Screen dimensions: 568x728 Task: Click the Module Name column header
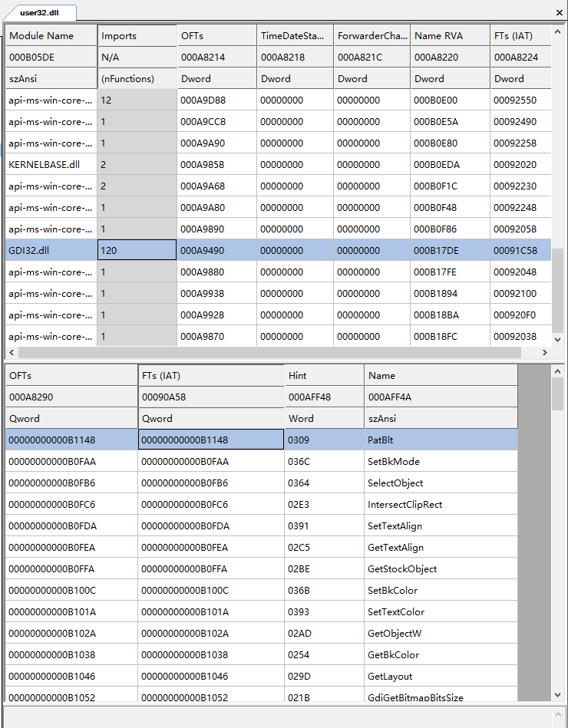pos(51,36)
